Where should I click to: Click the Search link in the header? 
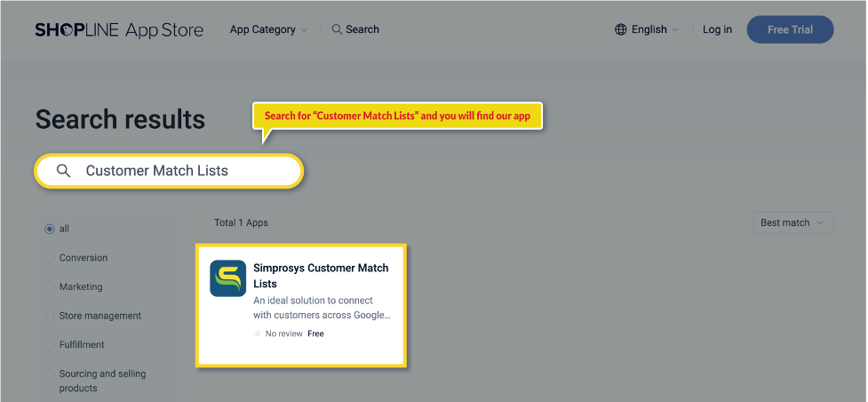pyautogui.click(x=362, y=29)
